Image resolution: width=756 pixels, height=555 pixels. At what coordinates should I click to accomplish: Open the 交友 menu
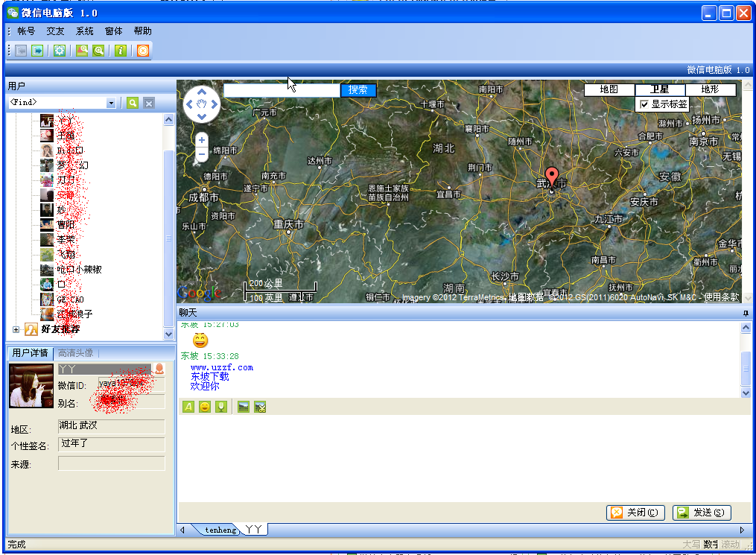pyautogui.click(x=55, y=31)
